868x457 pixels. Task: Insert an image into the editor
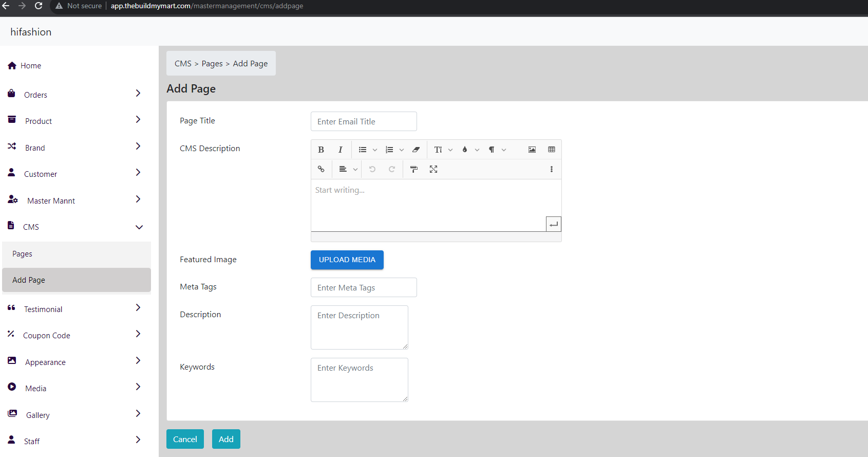click(x=532, y=150)
